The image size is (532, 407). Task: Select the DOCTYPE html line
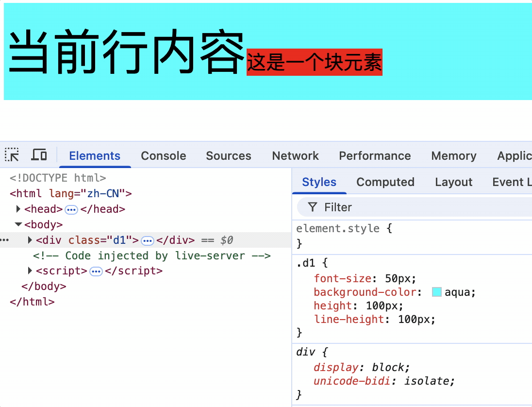[x=58, y=178]
